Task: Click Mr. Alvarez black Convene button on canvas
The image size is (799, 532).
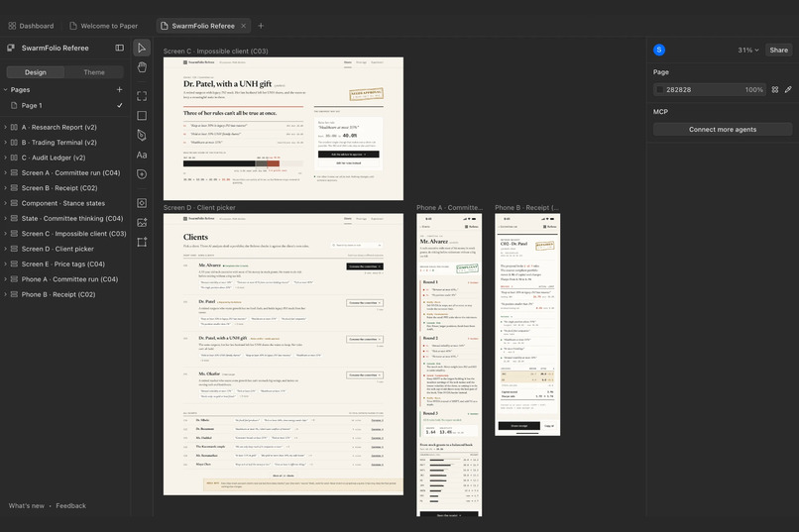Action: [x=365, y=266]
